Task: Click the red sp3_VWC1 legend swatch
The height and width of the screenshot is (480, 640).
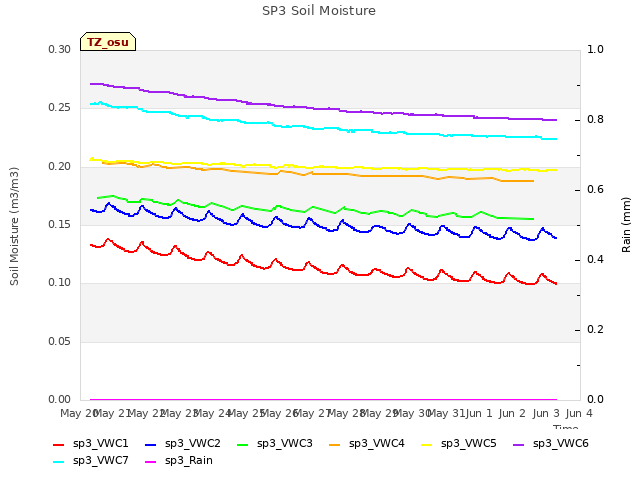Action: tap(59, 444)
